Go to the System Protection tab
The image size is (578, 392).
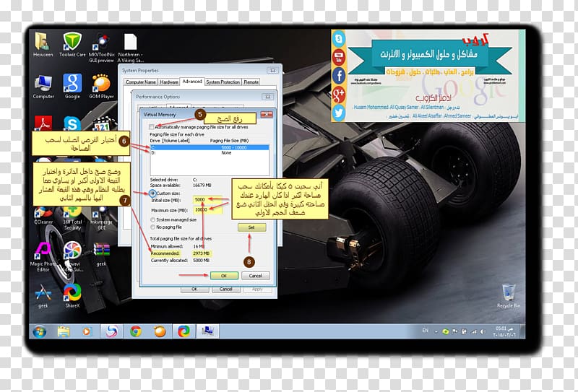pos(223,82)
